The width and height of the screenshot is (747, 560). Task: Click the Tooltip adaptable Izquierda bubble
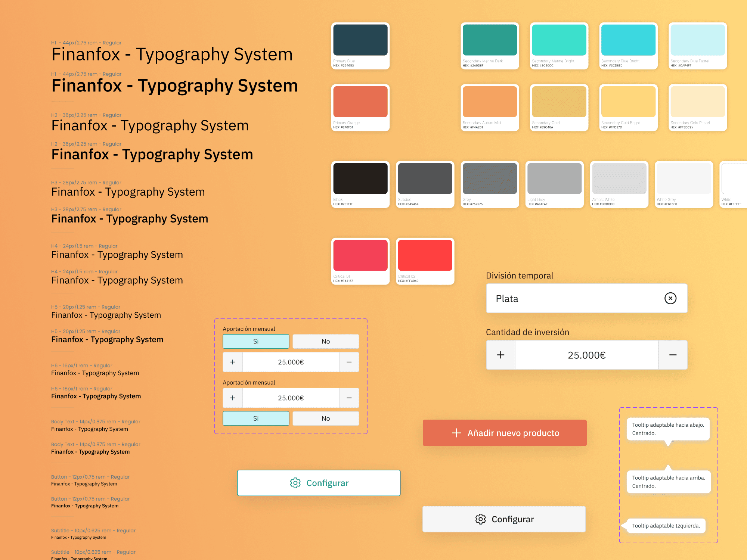tap(666, 526)
